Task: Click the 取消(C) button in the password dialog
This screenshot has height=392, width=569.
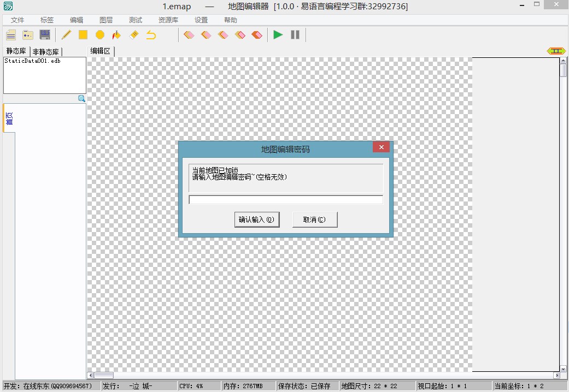Action: click(x=315, y=219)
